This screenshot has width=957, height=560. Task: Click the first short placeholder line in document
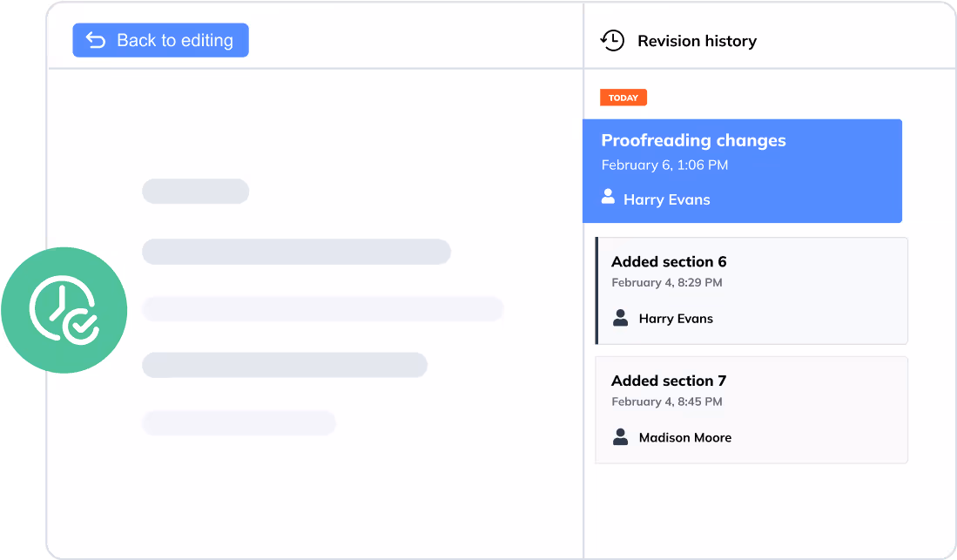pyautogui.click(x=195, y=191)
